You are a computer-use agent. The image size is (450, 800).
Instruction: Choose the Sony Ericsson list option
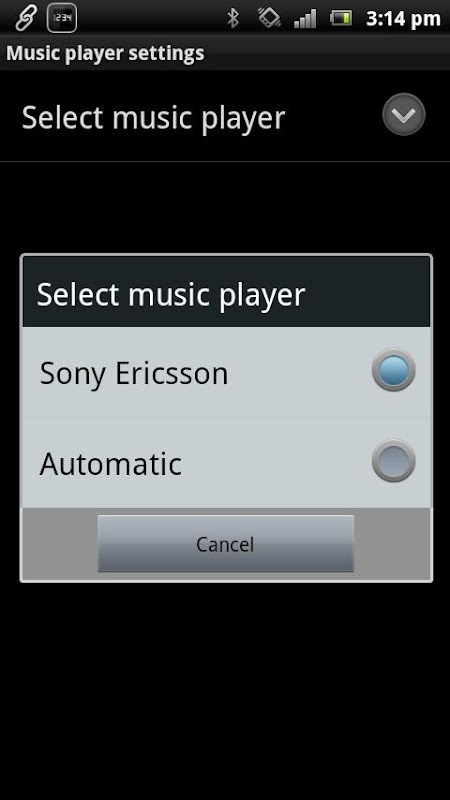tap(226, 372)
